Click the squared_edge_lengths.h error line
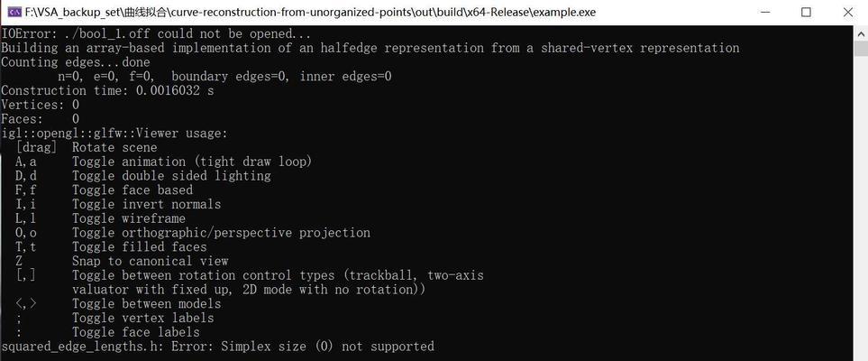This screenshot has width=868, height=361. (217, 347)
